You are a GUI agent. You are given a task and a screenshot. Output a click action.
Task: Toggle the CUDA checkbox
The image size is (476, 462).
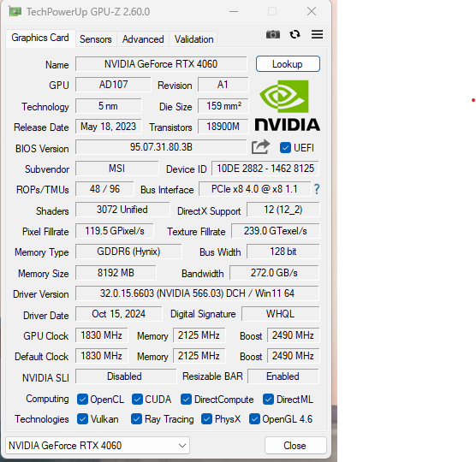[x=137, y=400]
